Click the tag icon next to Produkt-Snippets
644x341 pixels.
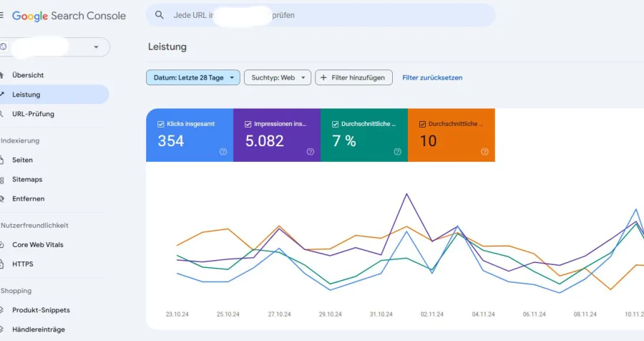[x=1, y=310]
